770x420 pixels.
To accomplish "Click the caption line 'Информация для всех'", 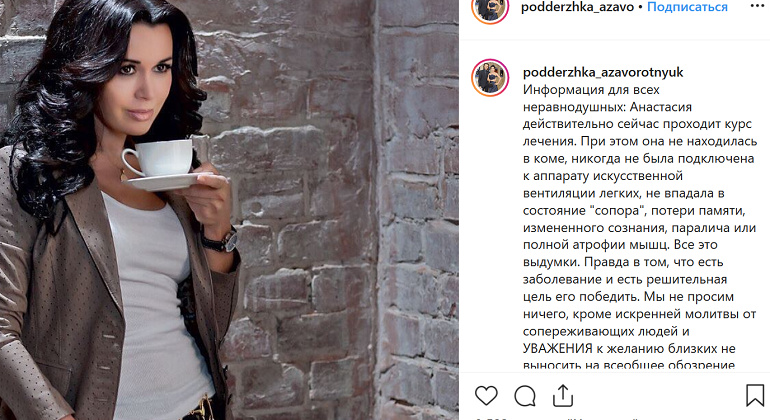I will (x=591, y=90).
